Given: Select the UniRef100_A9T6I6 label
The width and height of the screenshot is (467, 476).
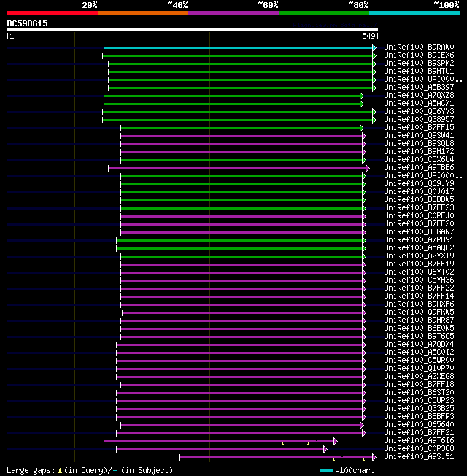Looking at the screenshot, I should [x=419, y=440].
